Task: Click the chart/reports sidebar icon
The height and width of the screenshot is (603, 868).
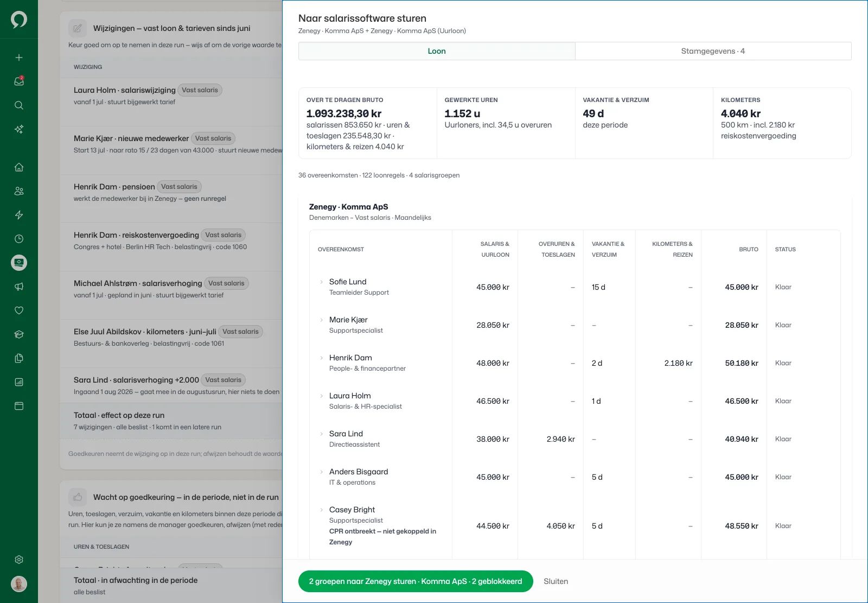Action: coord(19,382)
